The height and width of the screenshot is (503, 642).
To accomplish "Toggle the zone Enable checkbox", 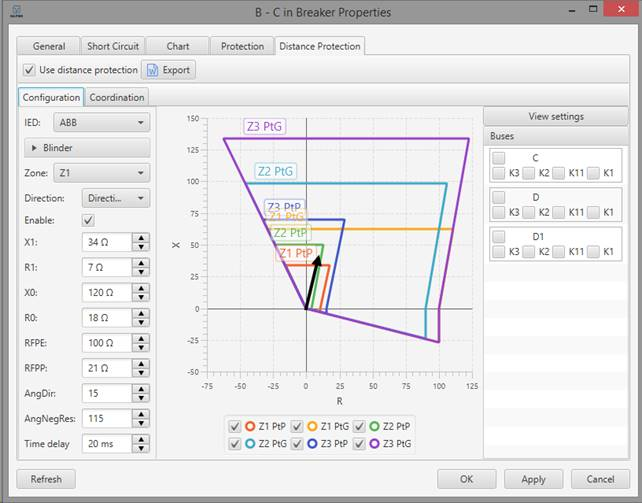I will coord(88,220).
